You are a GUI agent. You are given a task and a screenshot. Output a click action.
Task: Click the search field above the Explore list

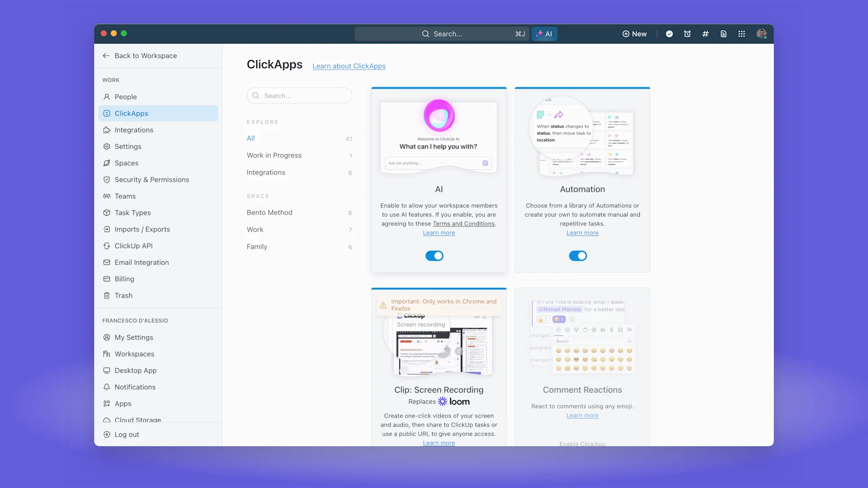(299, 95)
